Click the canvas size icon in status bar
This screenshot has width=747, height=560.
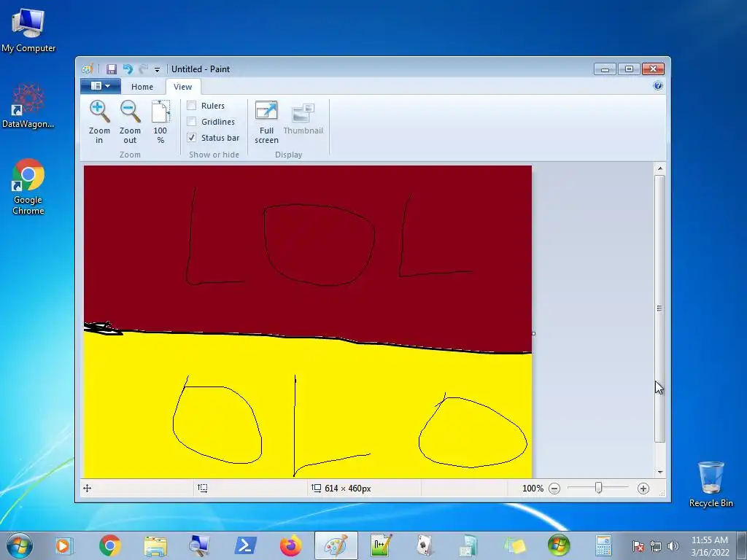pyautogui.click(x=317, y=488)
